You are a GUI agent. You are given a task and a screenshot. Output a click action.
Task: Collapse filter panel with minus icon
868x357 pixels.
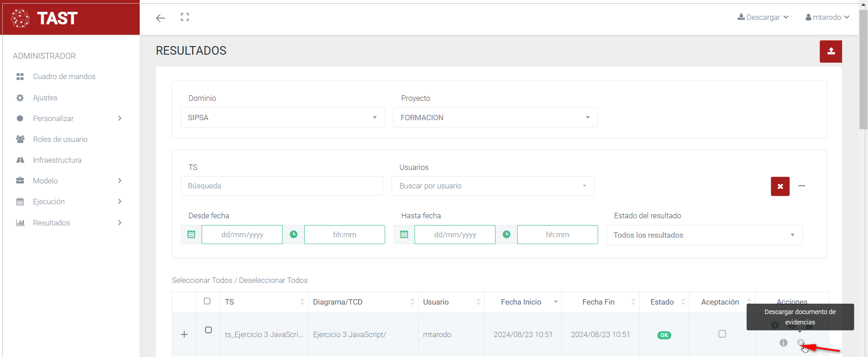coord(802,186)
